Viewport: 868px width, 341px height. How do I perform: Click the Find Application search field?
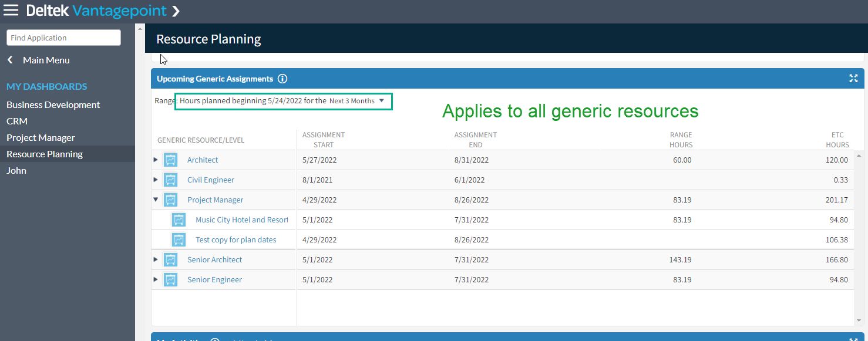coord(63,38)
